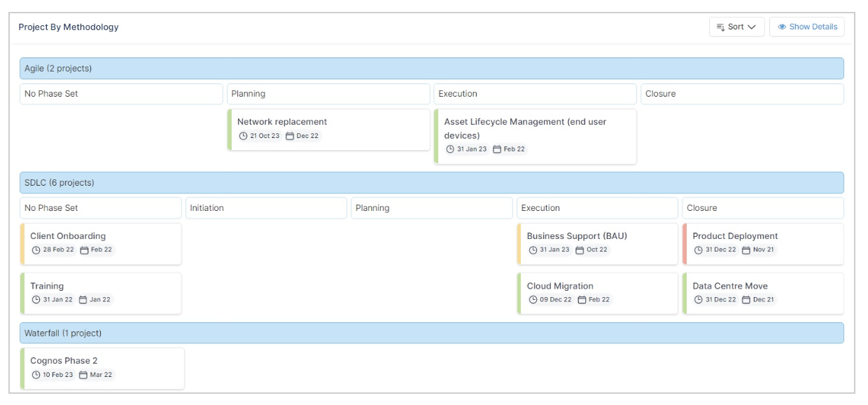Viewport: 868px width, 405px height.
Task: Click the calendar icon on Product Deployment card
Action: click(x=746, y=250)
